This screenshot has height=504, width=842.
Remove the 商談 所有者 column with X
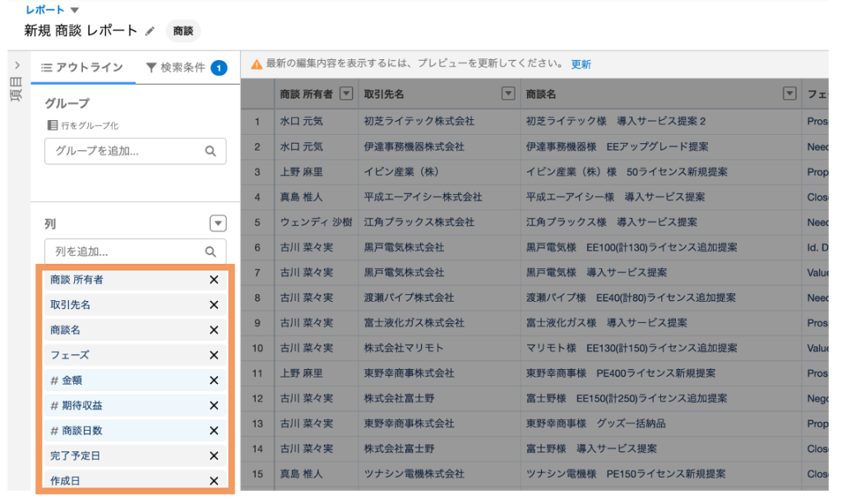214,280
